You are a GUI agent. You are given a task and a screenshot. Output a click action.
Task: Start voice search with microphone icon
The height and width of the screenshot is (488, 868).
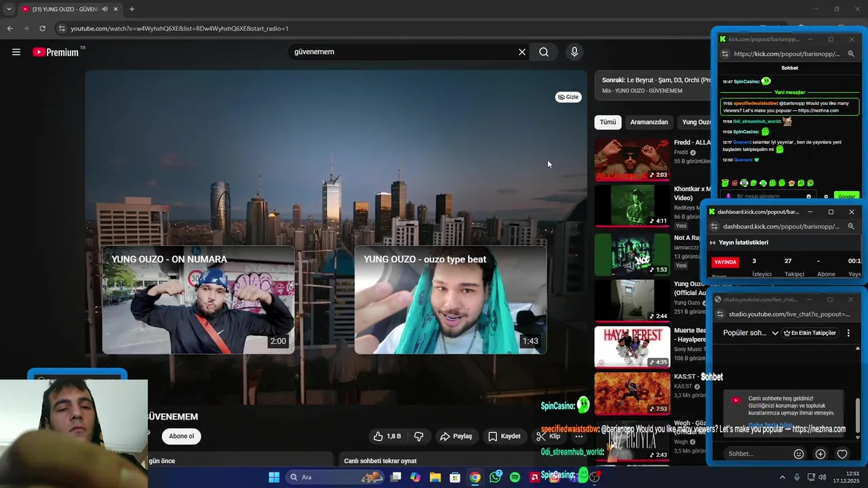pyautogui.click(x=574, y=52)
